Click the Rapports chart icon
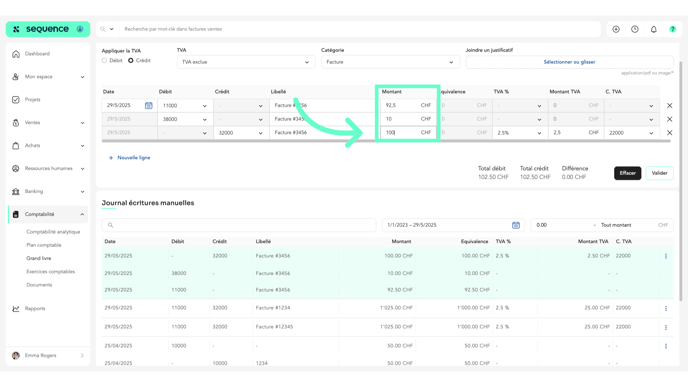The height and width of the screenshot is (387, 688). pos(16,308)
